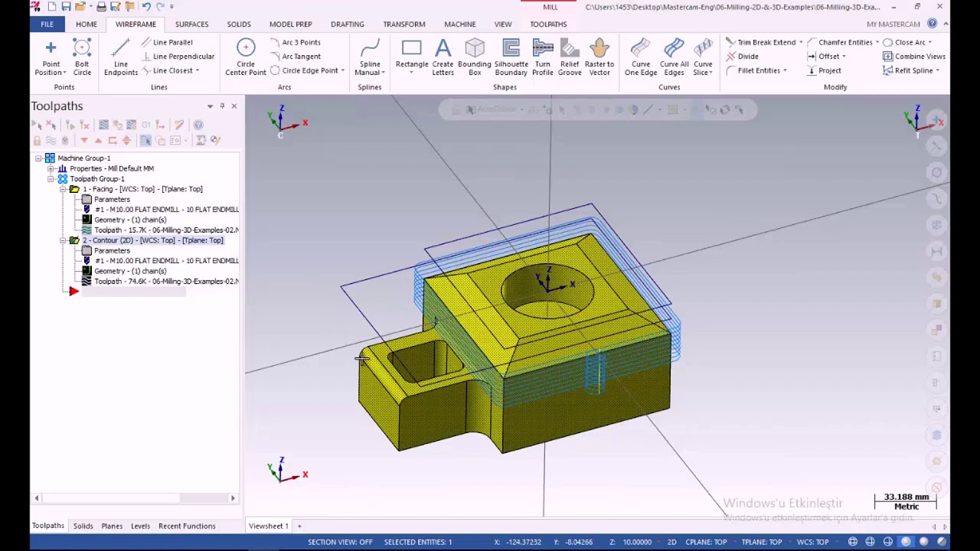
Task: Toggle auto-hide pin on Toolpaths panel
Action: click(222, 106)
